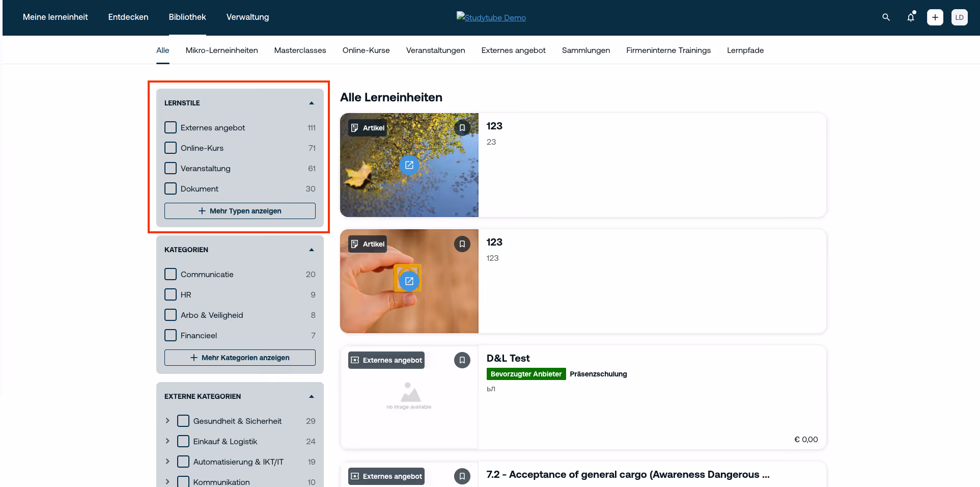
Task: Click the plus create button in header
Action: 935,17
